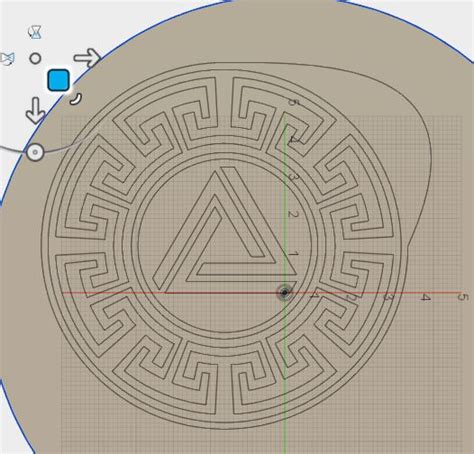Image resolution: width=474 pixels, height=454 pixels.
Task: Click the horizontal flip icon at left edge
Action: pos(7,59)
